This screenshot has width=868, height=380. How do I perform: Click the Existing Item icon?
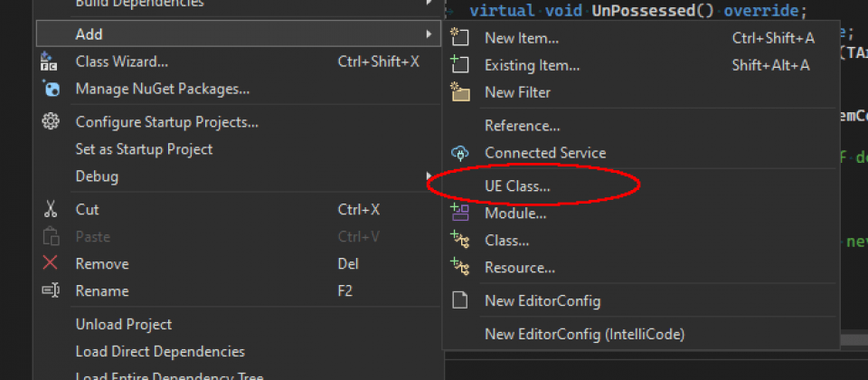point(459,65)
